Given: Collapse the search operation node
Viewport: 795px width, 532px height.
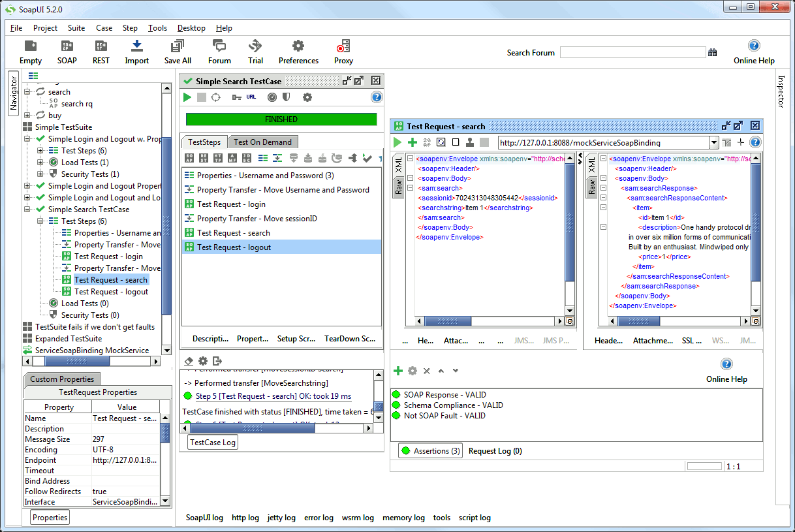Looking at the screenshot, I should (28, 92).
